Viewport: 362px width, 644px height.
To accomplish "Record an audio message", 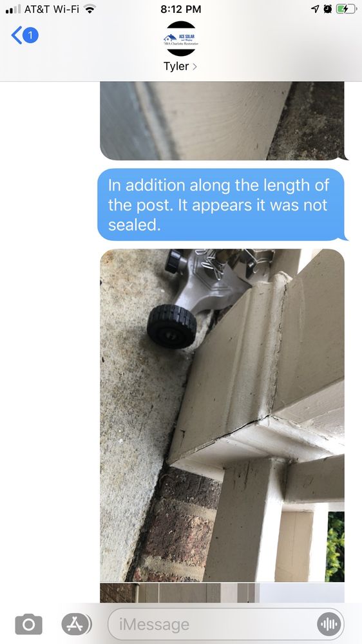I will point(330,624).
